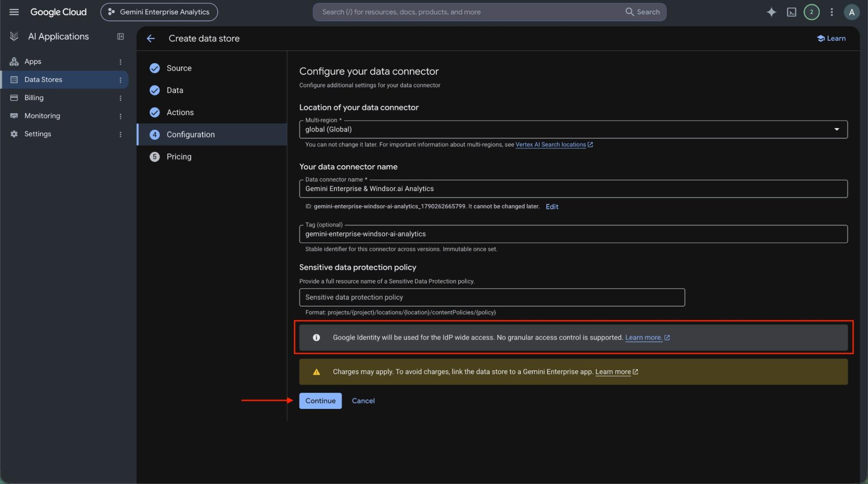868x484 pixels.
Task: Jump to the Data step
Action: (174, 90)
